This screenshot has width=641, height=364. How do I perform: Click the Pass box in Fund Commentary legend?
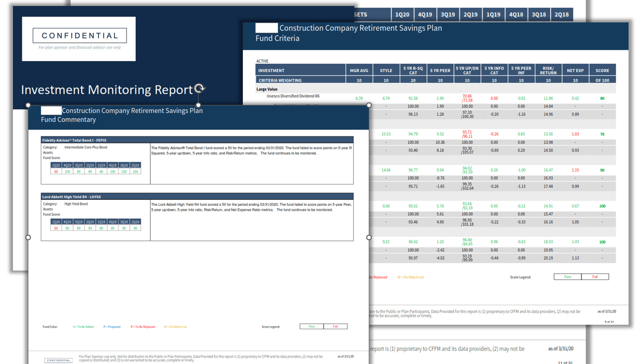pos(312,327)
